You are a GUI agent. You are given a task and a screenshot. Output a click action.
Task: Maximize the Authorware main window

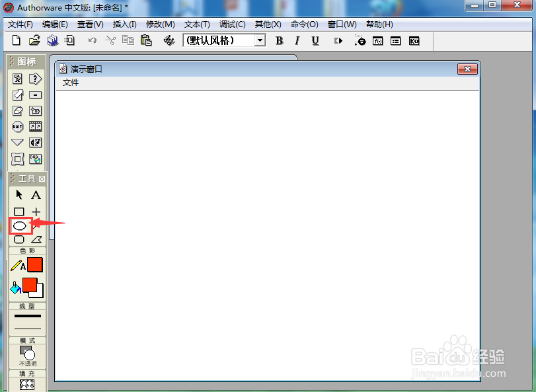[x=492, y=5]
